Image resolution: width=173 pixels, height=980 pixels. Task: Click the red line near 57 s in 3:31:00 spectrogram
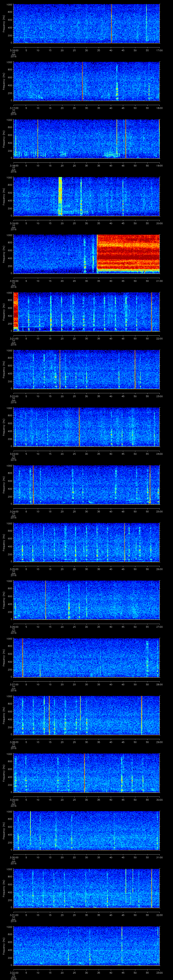[151, 888]
